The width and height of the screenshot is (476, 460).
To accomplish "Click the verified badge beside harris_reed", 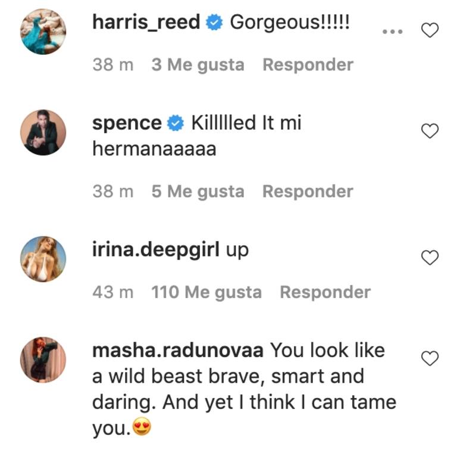I will [x=214, y=23].
